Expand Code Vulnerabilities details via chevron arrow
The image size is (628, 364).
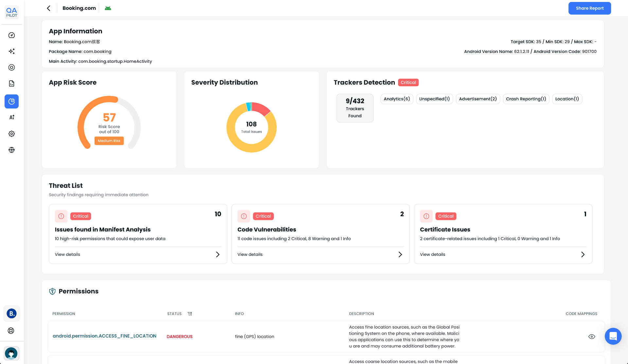click(400, 254)
